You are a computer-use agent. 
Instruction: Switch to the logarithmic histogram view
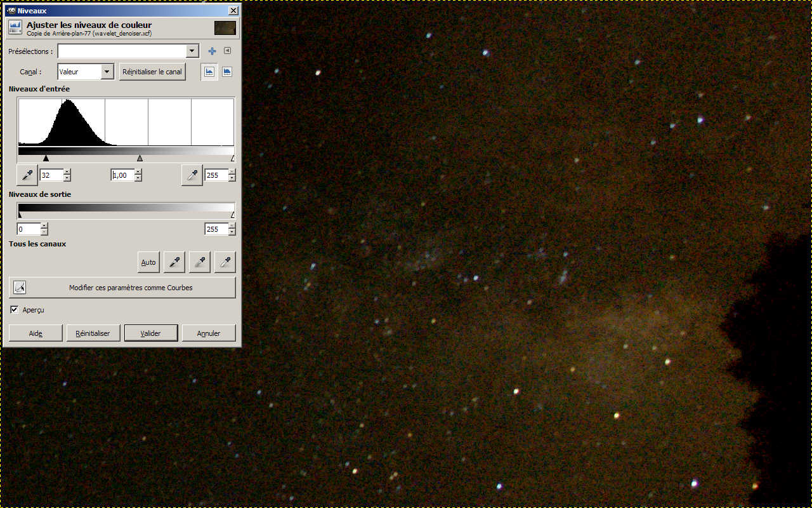click(226, 72)
